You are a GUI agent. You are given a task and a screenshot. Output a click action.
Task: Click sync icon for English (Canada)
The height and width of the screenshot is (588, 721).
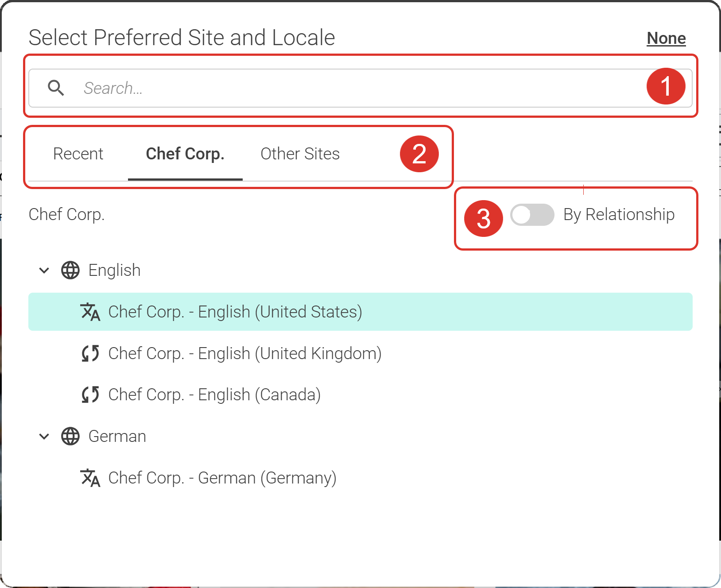click(90, 395)
